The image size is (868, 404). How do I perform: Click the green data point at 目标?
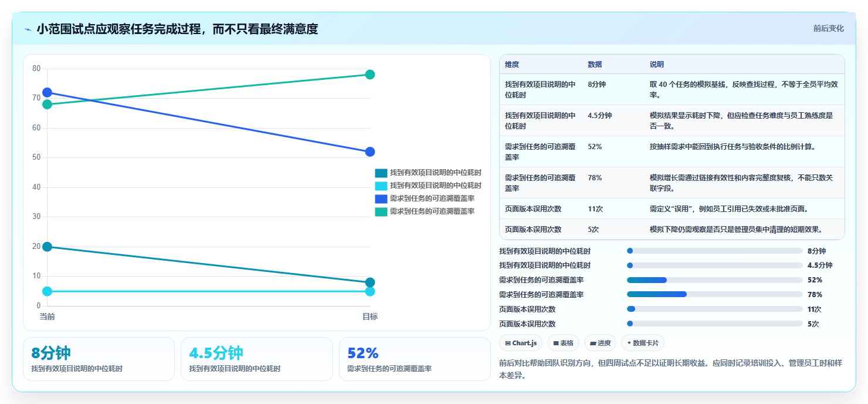click(370, 75)
